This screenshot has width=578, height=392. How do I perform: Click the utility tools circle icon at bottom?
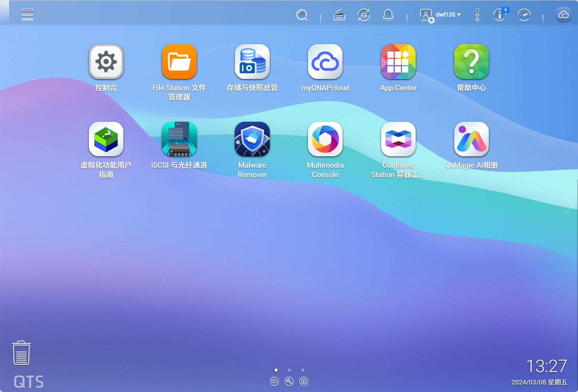(289, 381)
